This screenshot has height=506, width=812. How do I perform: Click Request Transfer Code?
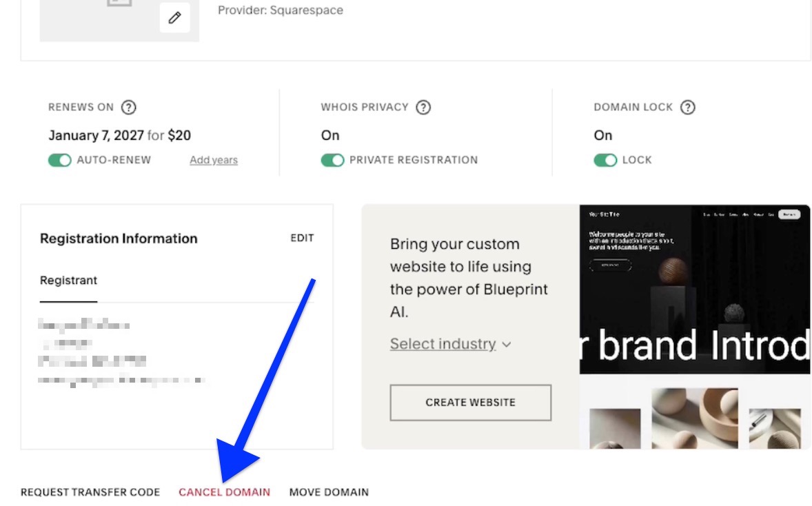(90, 492)
